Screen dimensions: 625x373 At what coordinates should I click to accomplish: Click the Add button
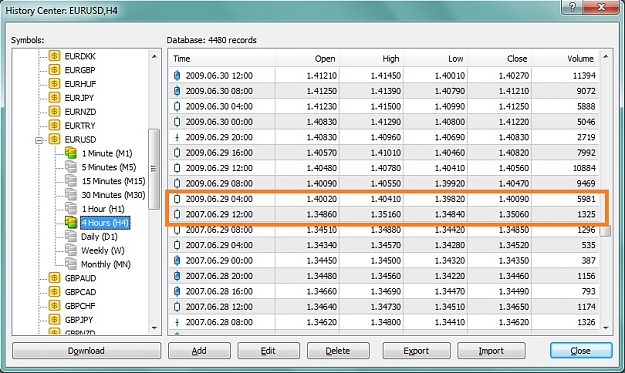coord(199,351)
